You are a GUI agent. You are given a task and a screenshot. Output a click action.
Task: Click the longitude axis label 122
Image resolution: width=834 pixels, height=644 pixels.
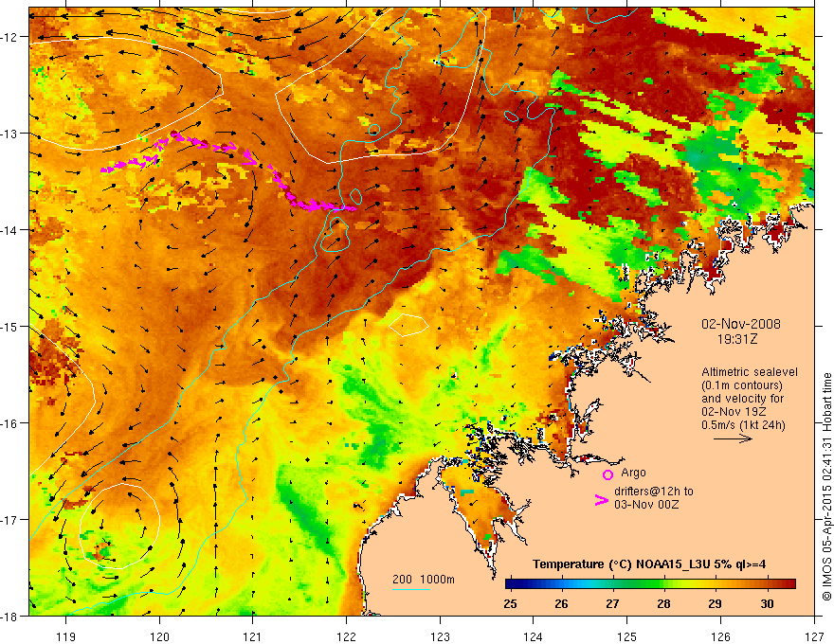346,636
